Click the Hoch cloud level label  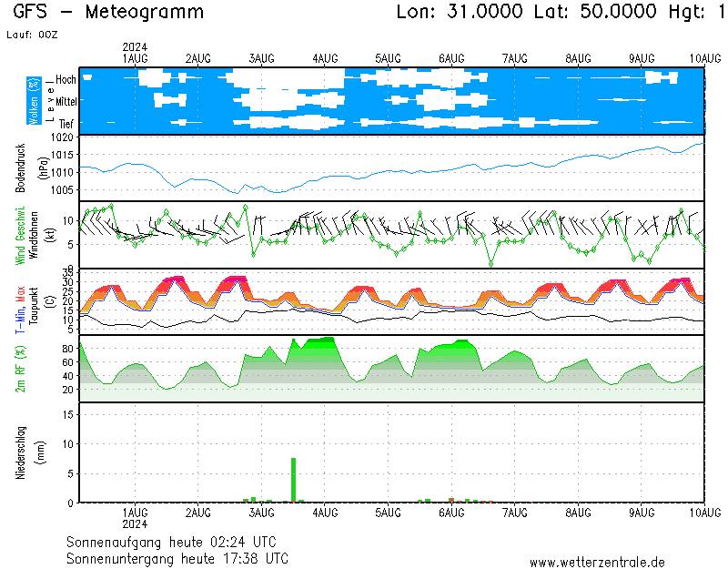[66, 80]
